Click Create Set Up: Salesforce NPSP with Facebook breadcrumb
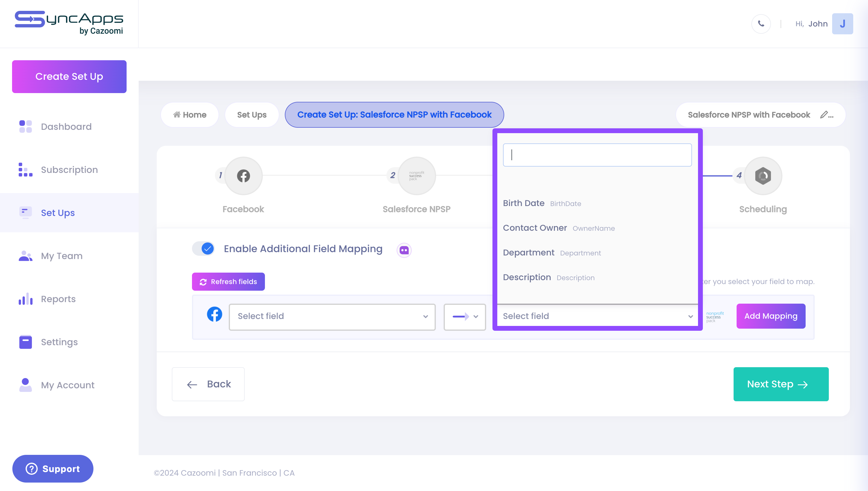 pyautogui.click(x=394, y=115)
